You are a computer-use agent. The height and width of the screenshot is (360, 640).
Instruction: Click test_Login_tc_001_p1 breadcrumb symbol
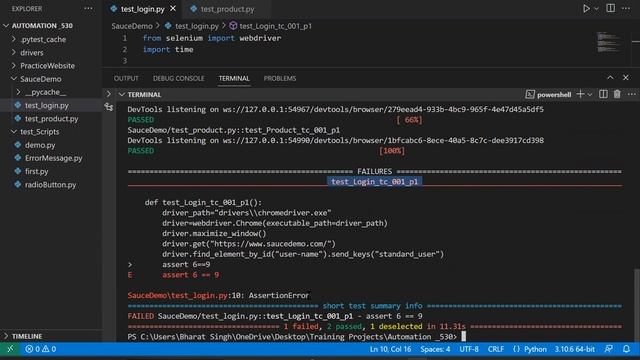tap(275, 26)
